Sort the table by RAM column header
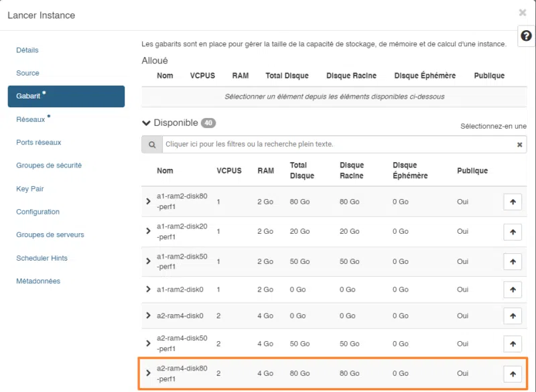Viewport: 536px width, 392px height. [266, 171]
